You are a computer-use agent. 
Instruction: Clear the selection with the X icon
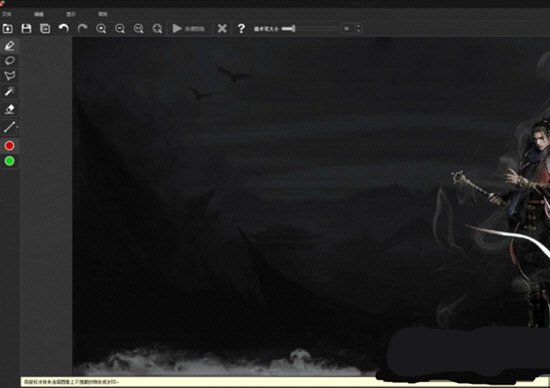coord(222,28)
